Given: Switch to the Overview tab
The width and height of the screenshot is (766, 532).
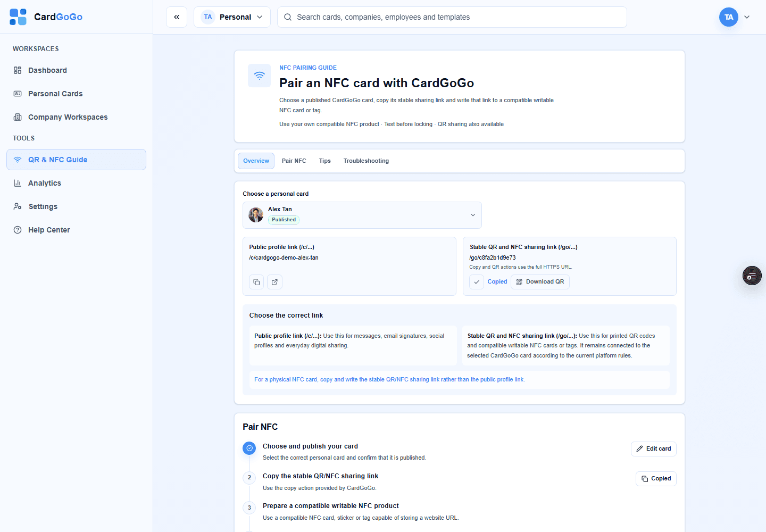Looking at the screenshot, I should tap(256, 161).
